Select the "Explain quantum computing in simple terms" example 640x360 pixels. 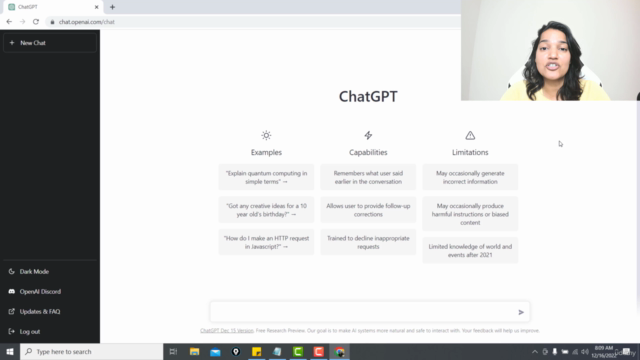point(266,177)
